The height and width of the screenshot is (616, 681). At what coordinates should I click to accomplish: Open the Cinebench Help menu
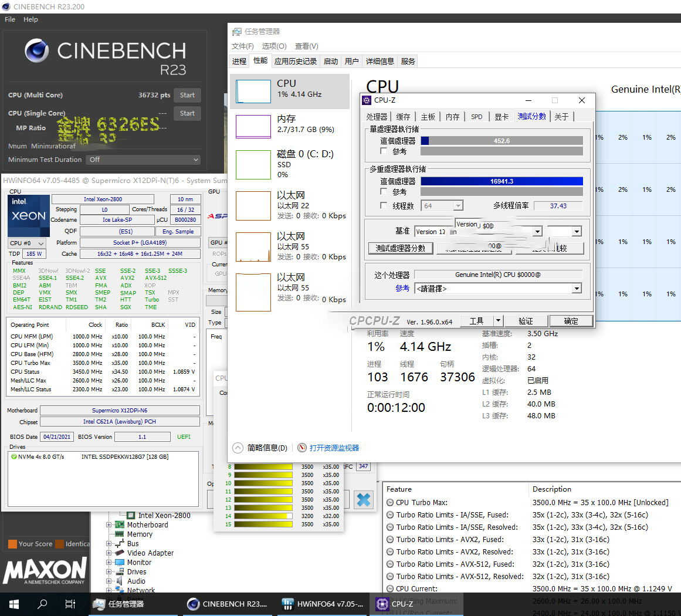coord(31,19)
